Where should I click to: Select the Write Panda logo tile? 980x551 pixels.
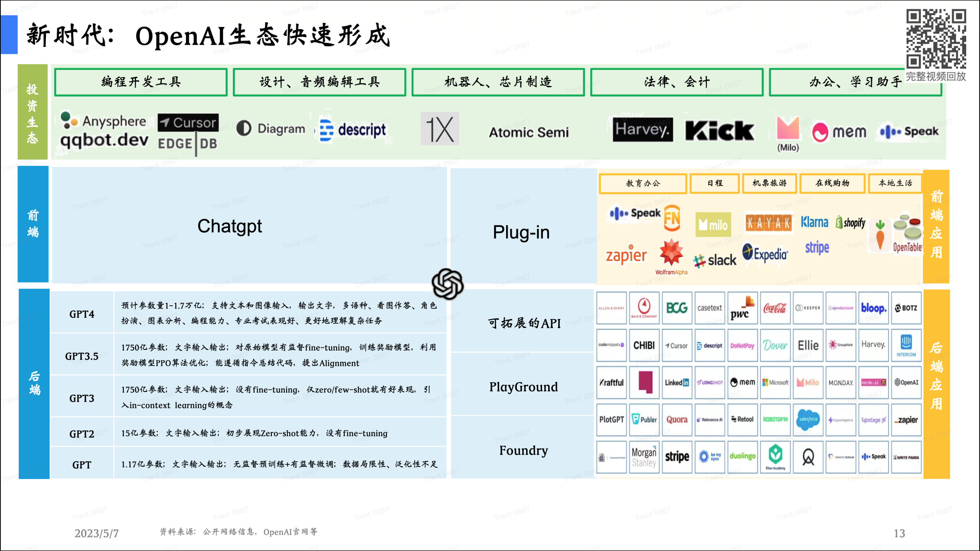[x=906, y=457]
